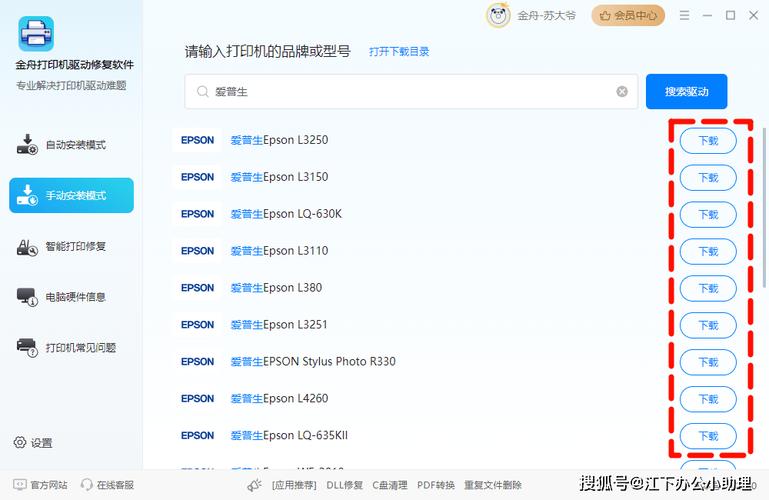Click the 自动安装模式 download-gear icon

click(x=27, y=145)
